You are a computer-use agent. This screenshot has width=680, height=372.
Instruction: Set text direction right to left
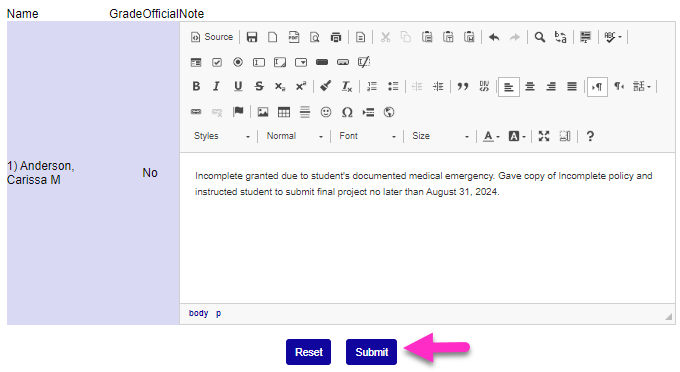tap(618, 87)
